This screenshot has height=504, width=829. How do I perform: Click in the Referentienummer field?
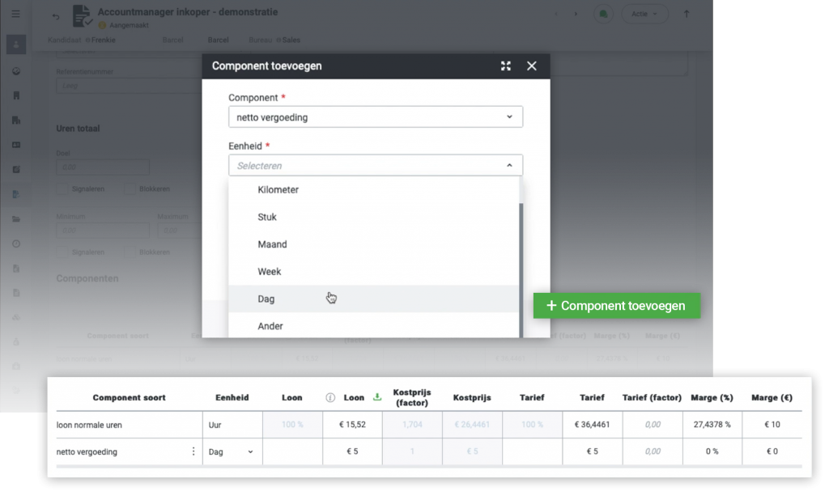129,86
